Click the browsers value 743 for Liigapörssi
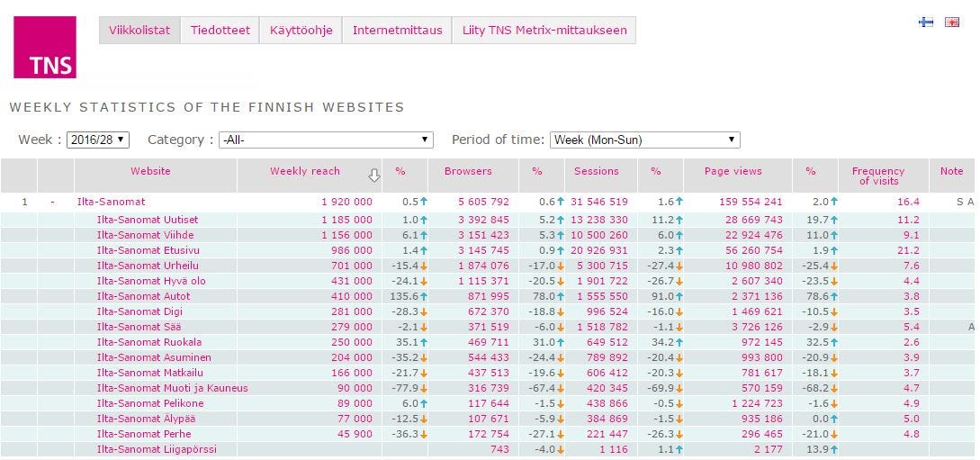The image size is (980, 460). coord(500,449)
